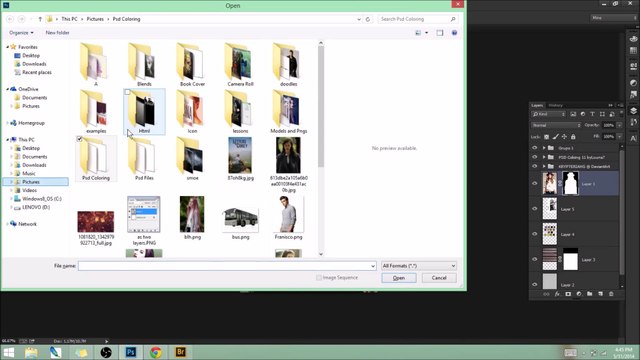Click the delete layer trash icon

tap(611, 294)
